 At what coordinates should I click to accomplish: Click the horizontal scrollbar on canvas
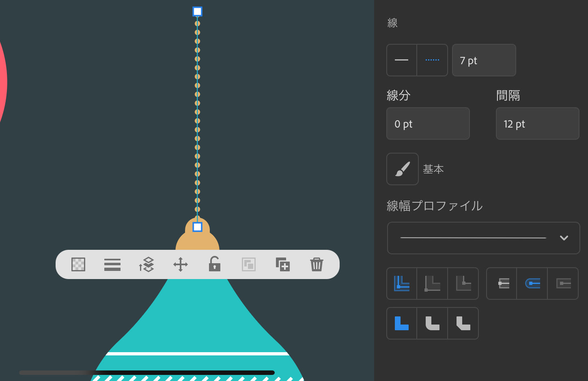[x=147, y=372]
